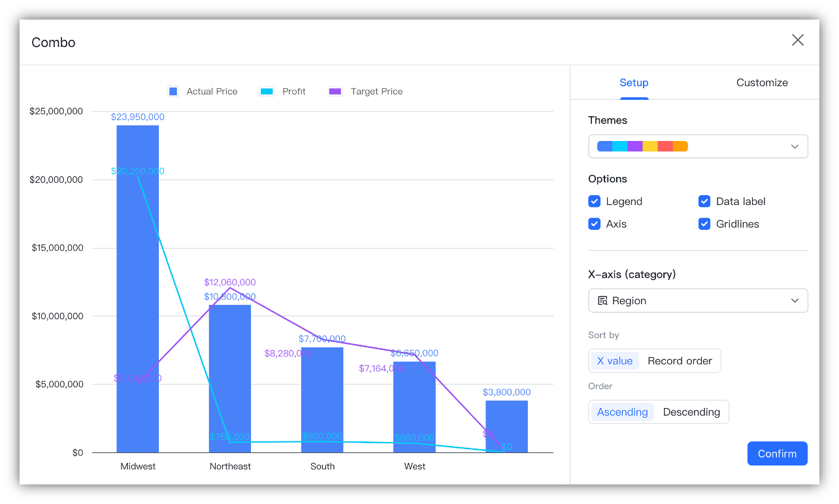
Task: Expand the X-axis Region dropdown
Action: click(795, 300)
